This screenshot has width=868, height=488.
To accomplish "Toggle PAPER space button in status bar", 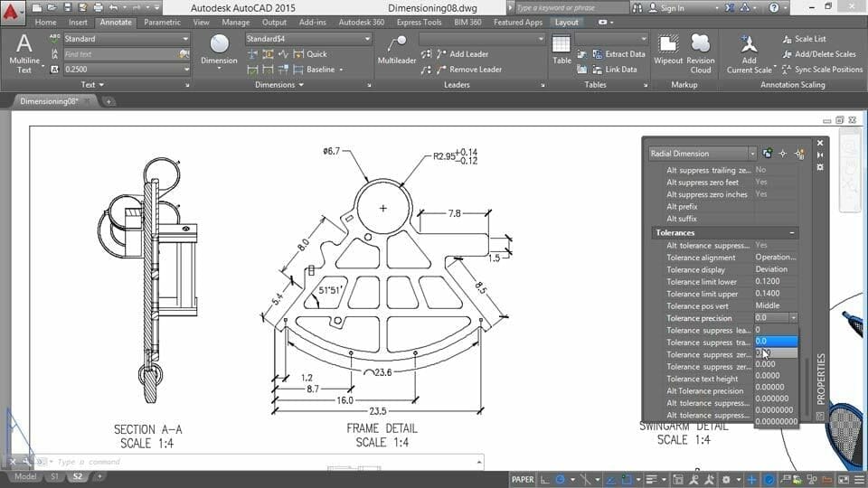I will (x=523, y=479).
